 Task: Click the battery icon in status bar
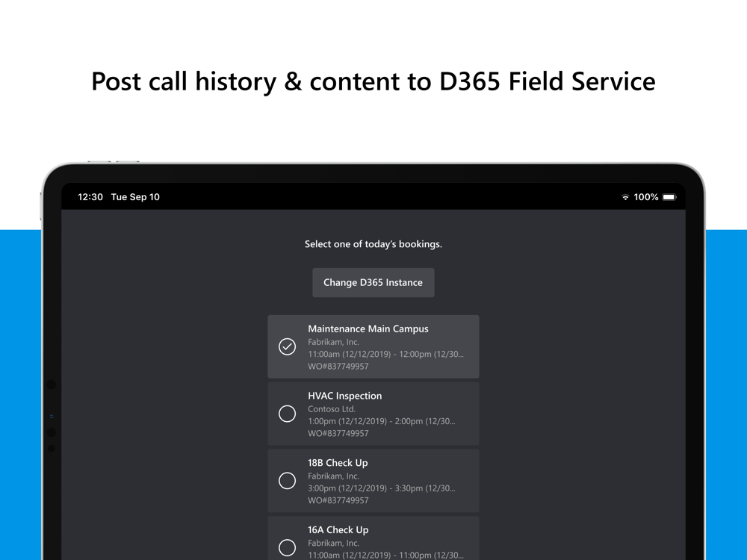tap(669, 197)
